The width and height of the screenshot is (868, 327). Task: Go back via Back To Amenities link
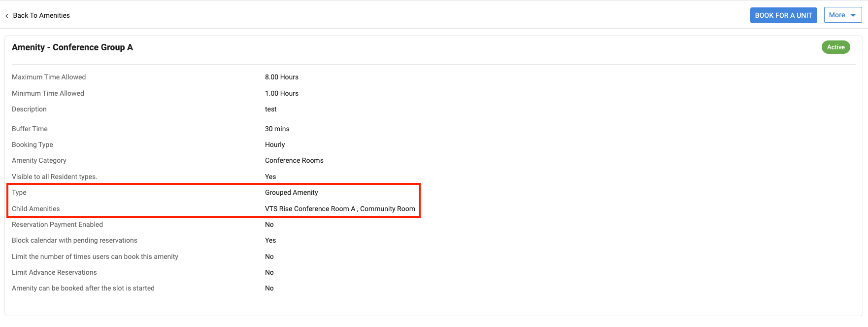[41, 15]
